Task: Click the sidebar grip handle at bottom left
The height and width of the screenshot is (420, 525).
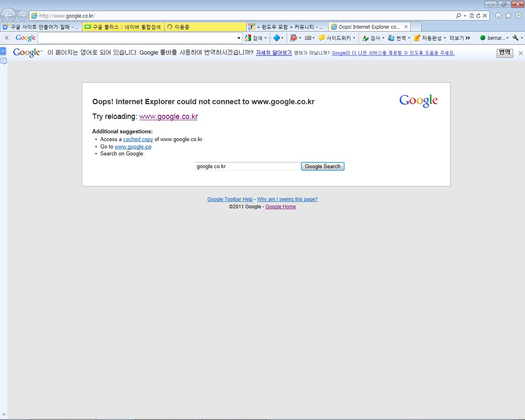Action: tap(4, 414)
